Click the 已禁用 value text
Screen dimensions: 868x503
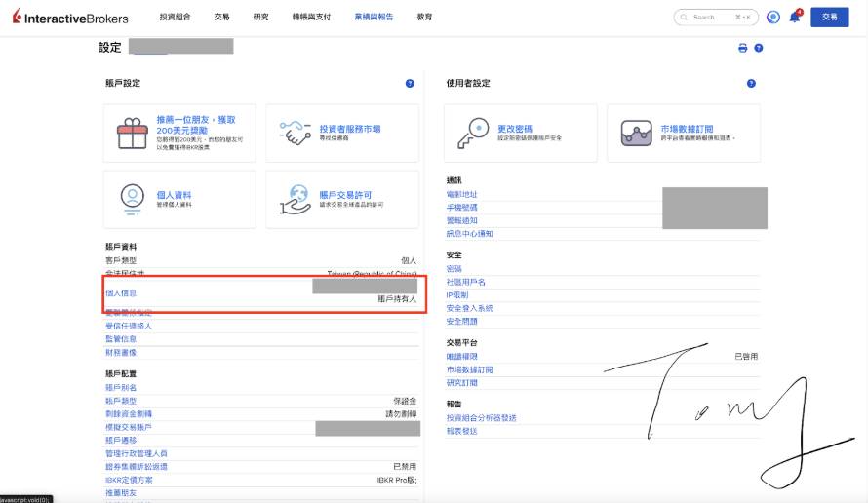tap(405, 467)
